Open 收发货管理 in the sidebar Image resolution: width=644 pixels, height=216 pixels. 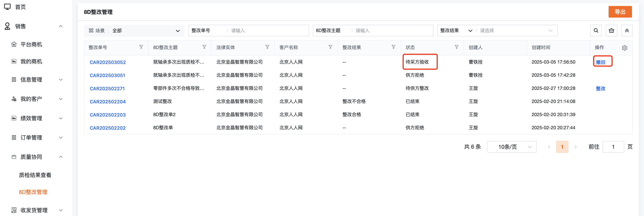[x=34, y=210]
